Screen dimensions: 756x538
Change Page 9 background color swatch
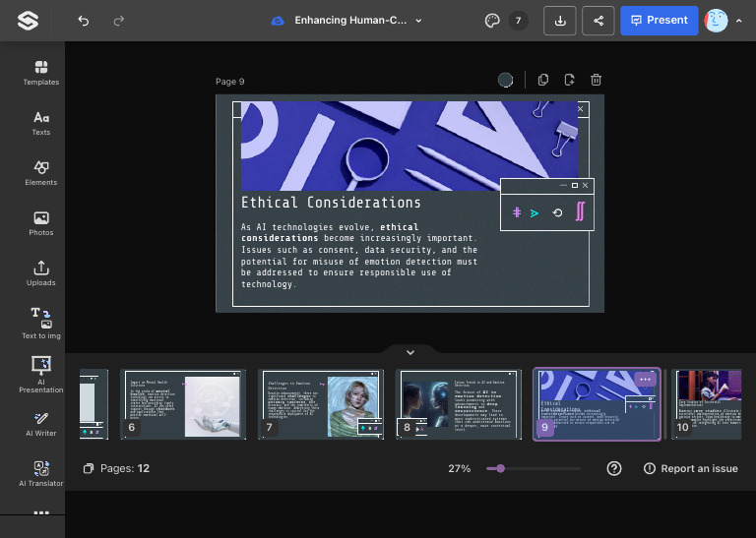505,80
